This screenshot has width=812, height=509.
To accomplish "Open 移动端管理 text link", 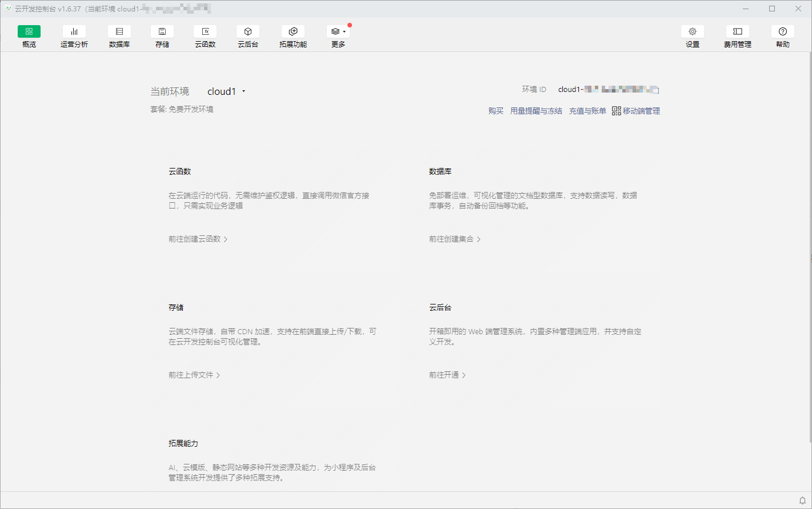I will pos(641,111).
